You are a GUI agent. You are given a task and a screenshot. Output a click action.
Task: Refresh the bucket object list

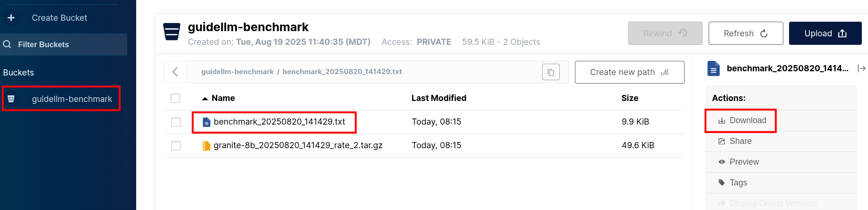(x=745, y=34)
